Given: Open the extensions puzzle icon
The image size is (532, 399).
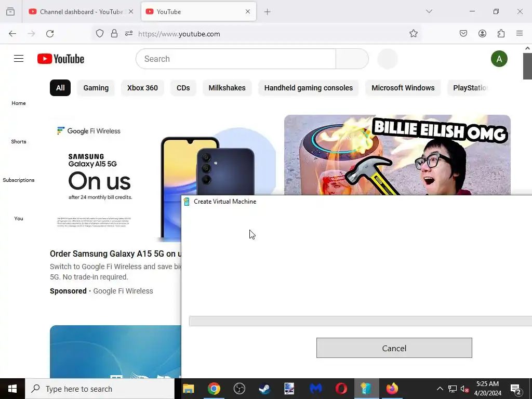Looking at the screenshot, I should point(501,34).
